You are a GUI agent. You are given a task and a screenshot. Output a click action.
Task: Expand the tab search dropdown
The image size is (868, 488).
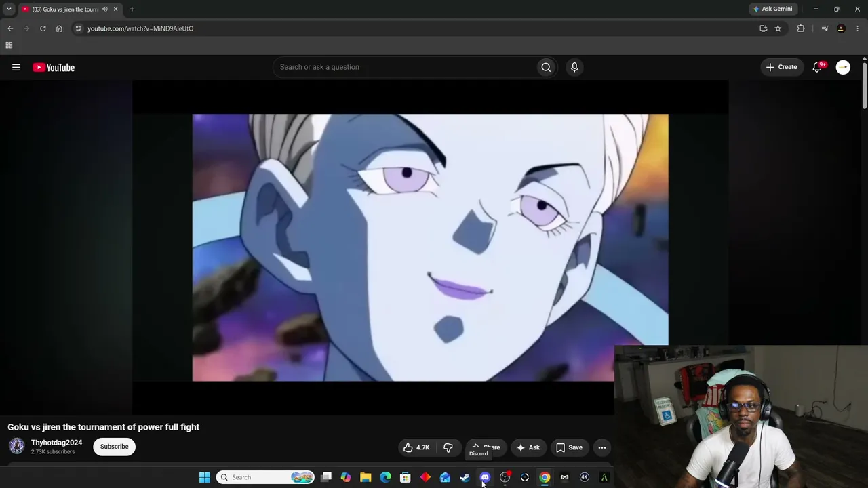point(9,9)
